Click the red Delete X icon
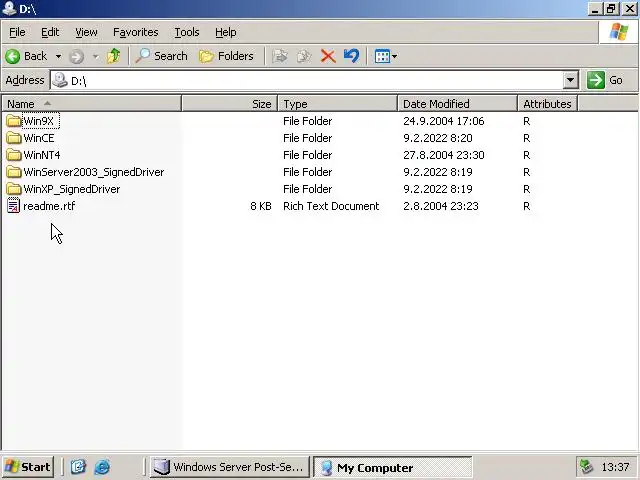The width and height of the screenshot is (640, 480). tap(328, 56)
